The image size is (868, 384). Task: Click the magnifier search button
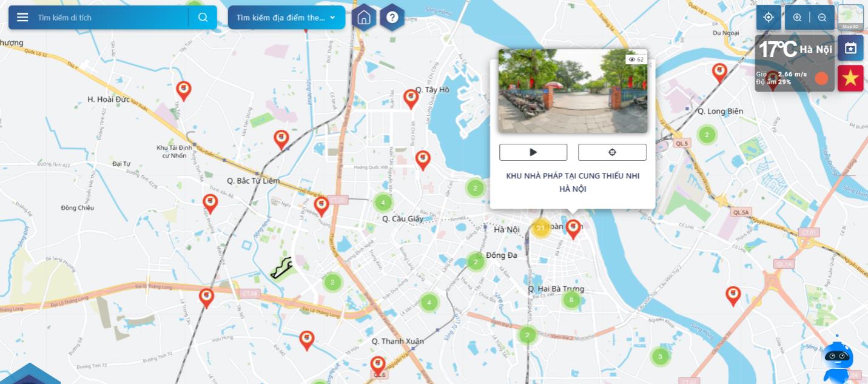click(x=203, y=17)
